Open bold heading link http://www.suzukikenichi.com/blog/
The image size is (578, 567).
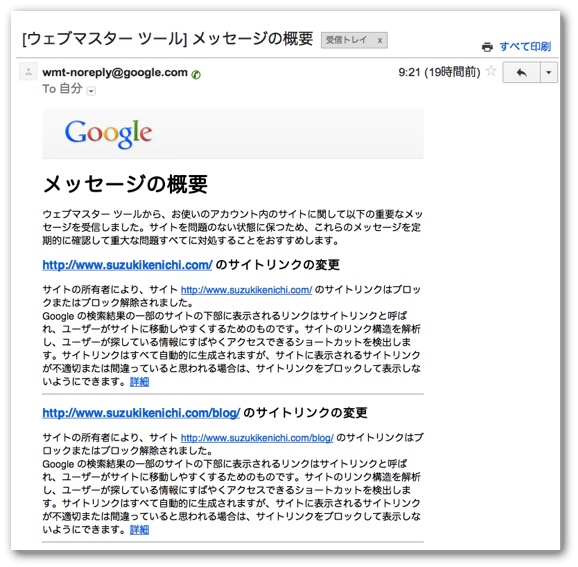pos(141,413)
